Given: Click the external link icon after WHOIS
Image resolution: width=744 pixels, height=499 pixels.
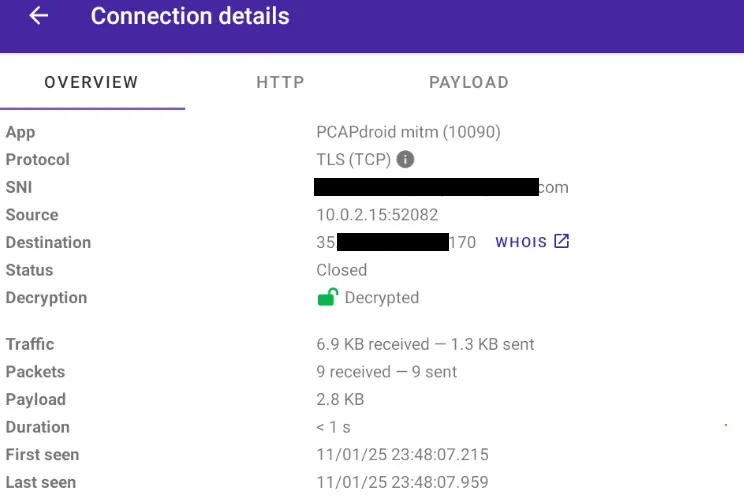Looking at the screenshot, I should coord(562,242).
